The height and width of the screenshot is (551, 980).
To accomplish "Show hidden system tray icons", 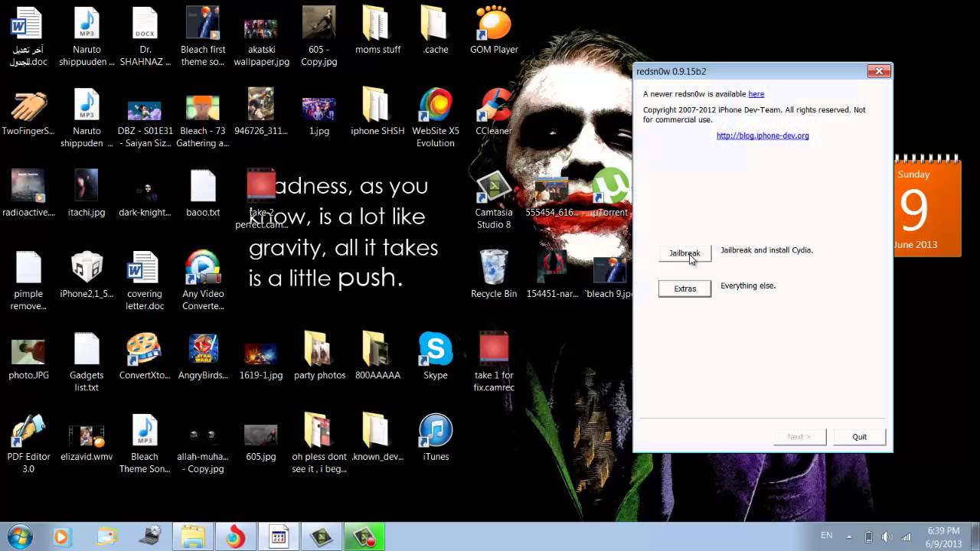I will tap(848, 536).
